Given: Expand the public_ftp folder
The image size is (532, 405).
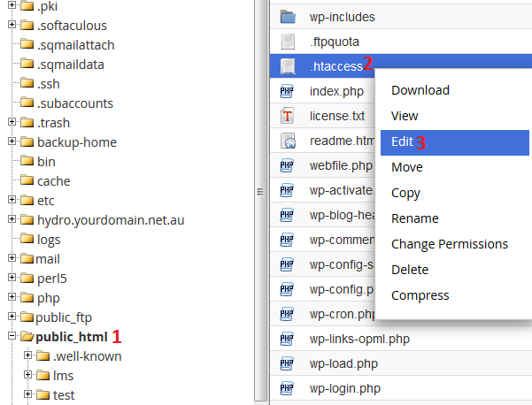Looking at the screenshot, I should tap(12, 317).
